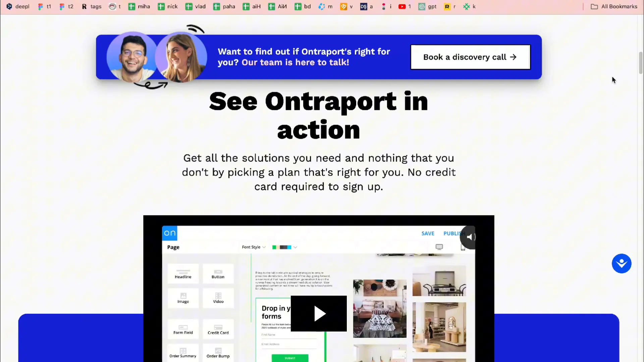Click the Page tab label
Screen dimensions: 644x362
[173, 247]
